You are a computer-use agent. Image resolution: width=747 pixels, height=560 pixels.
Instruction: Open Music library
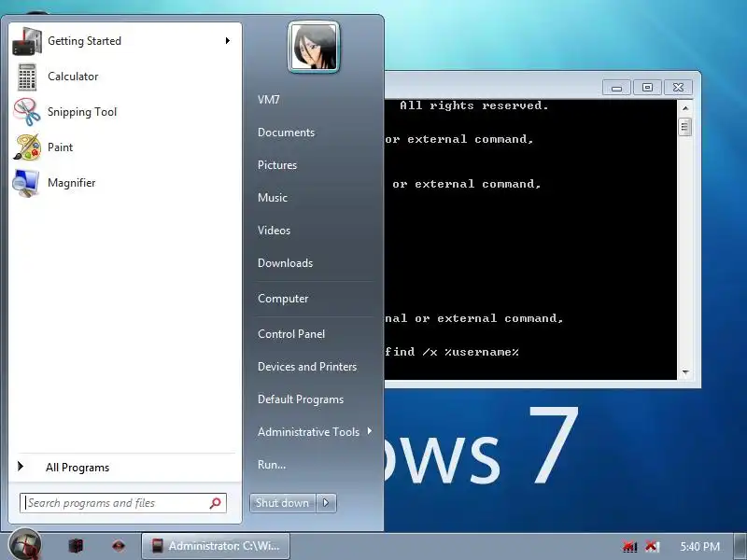click(x=273, y=198)
